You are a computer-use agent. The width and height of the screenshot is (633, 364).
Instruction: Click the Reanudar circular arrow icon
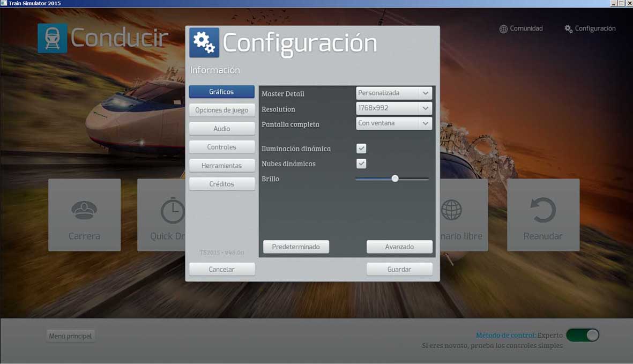point(543,210)
